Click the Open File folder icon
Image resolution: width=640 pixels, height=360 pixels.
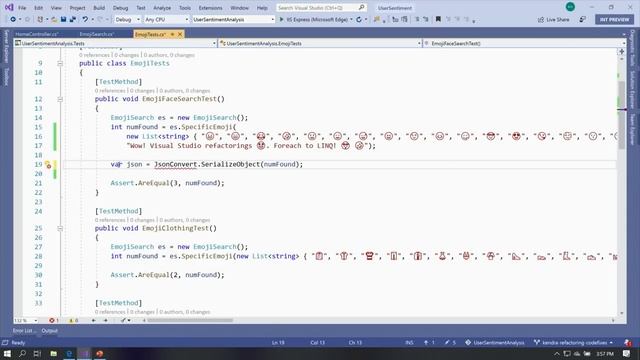coord(54,19)
